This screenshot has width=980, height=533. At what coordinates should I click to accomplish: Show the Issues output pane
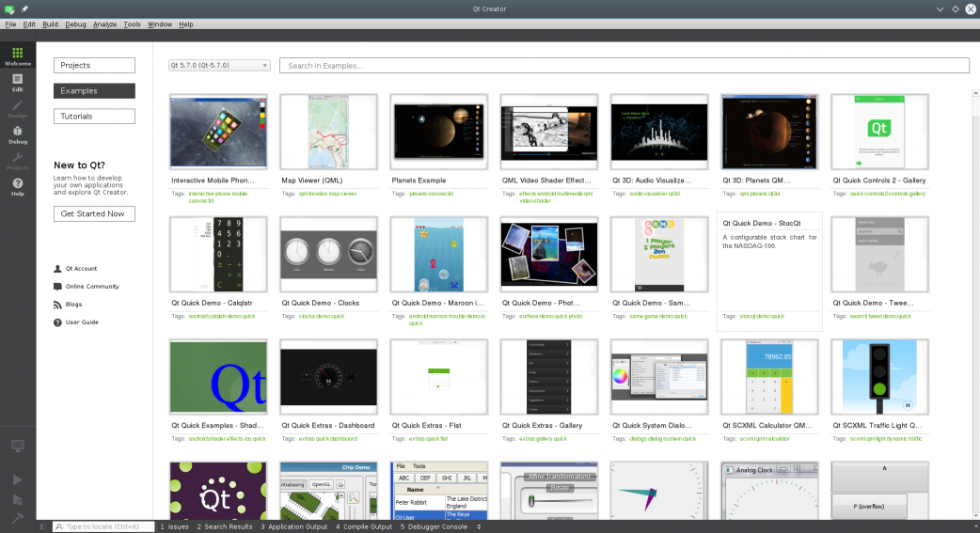pos(174,526)
